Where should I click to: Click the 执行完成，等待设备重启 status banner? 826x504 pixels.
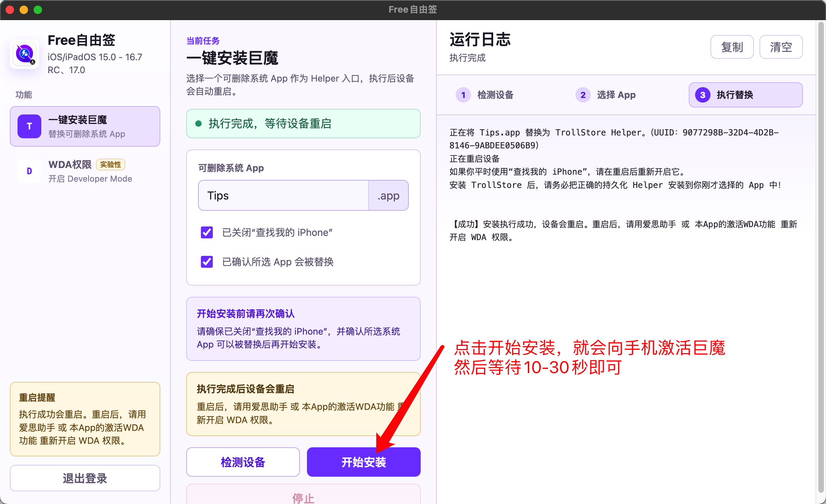(x=303, y=124)
